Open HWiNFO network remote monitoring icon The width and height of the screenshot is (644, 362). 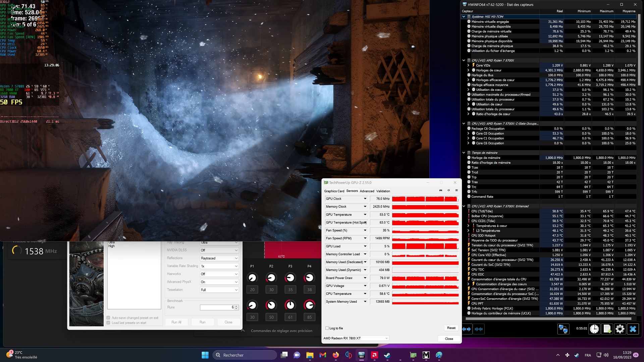click(563, 329)
